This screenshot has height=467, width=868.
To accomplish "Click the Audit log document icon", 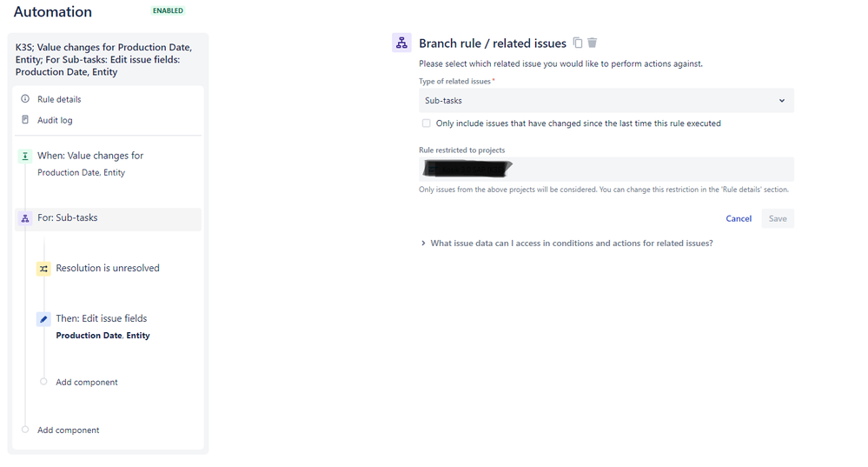I will 25,120.
